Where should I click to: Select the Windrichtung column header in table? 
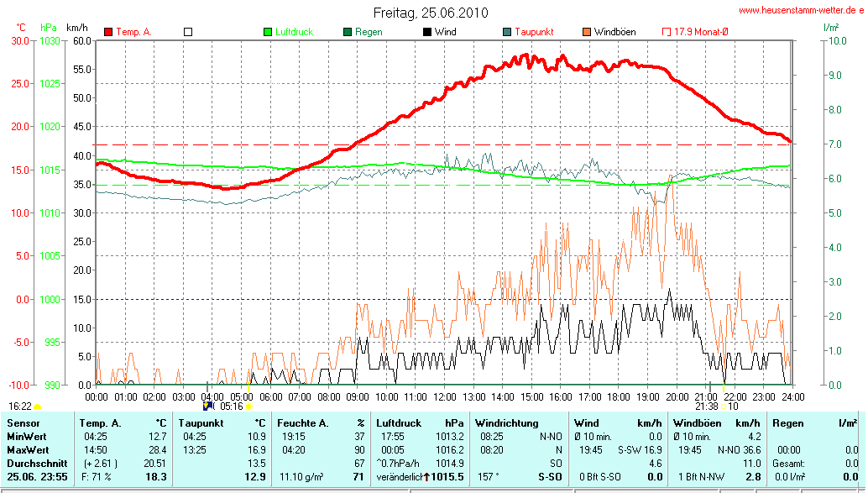point(507,422)
